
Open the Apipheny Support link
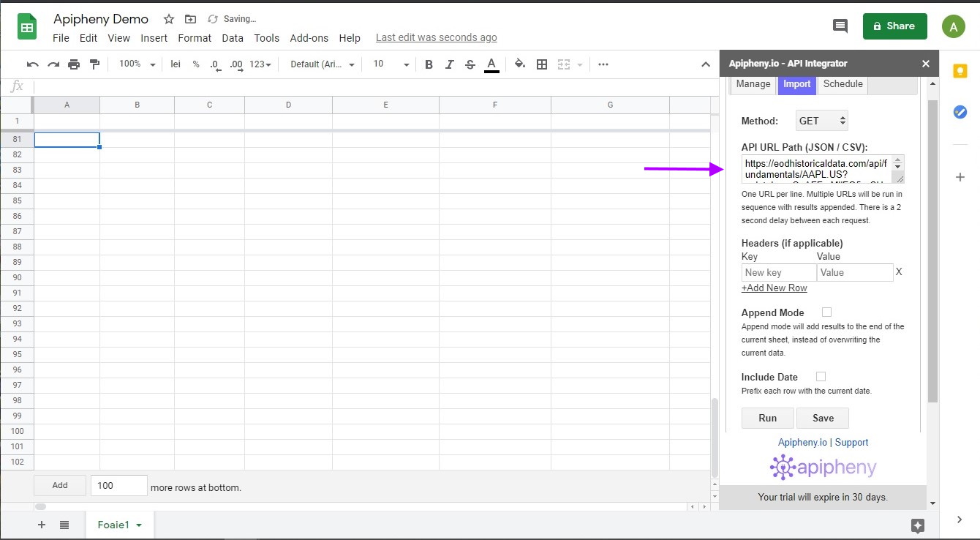point(851,442)
